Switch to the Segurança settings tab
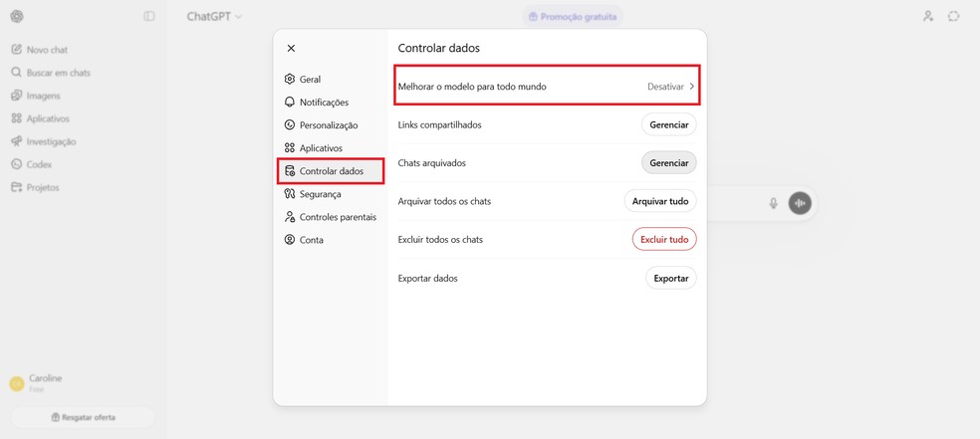 click(319, 194)
